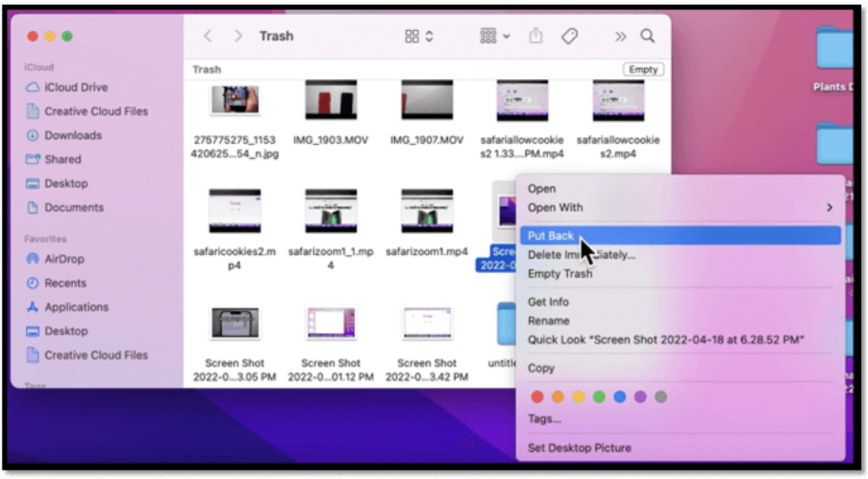Viewport: 868px width, 479px height.
Task: Apply the gray tag color
Action: (x=660, y=397)
